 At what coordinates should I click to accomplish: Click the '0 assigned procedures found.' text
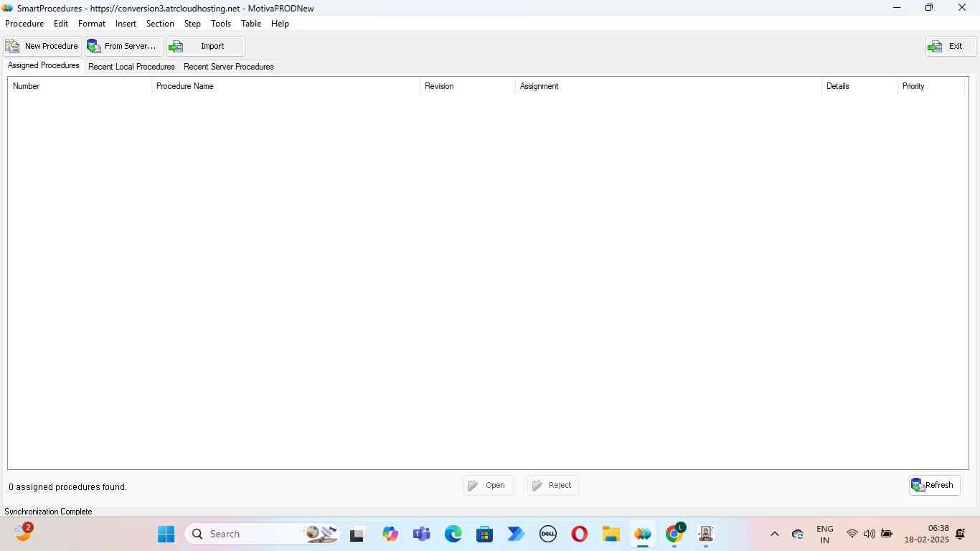(68, 487)
